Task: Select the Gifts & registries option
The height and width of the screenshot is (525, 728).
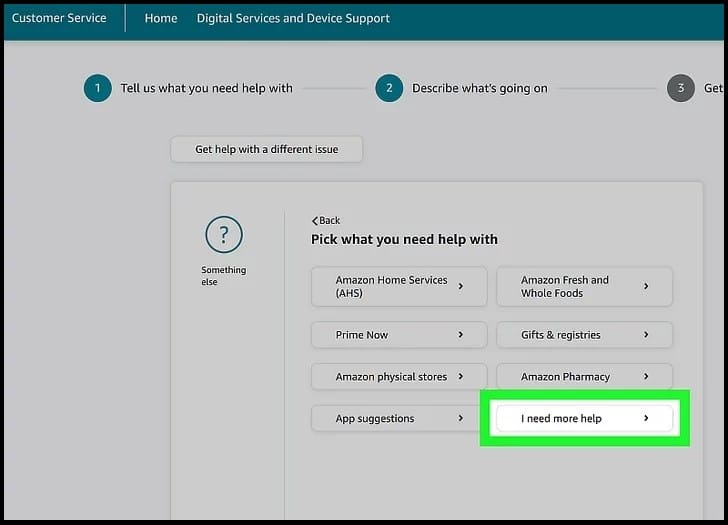Action: pos(585,335)
